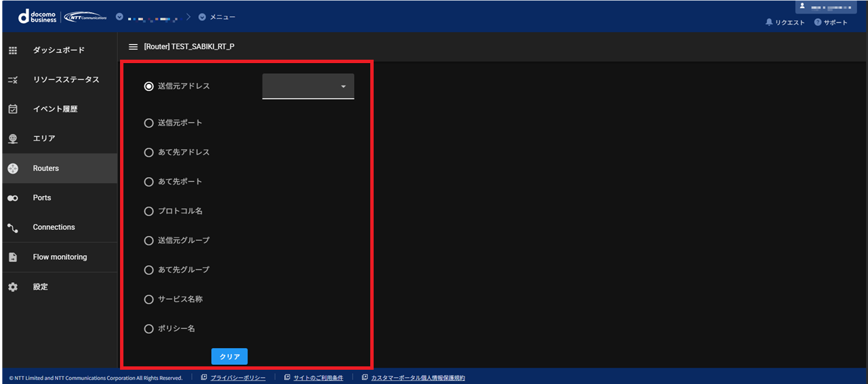Open the プライバシーポリシー footer link
This screenshot has width=868, height=384.
237,378
